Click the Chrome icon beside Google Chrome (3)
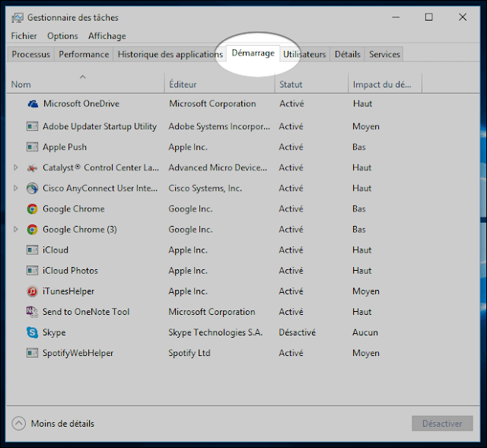This screenshot has height=448, width=487. click(32, 230)
